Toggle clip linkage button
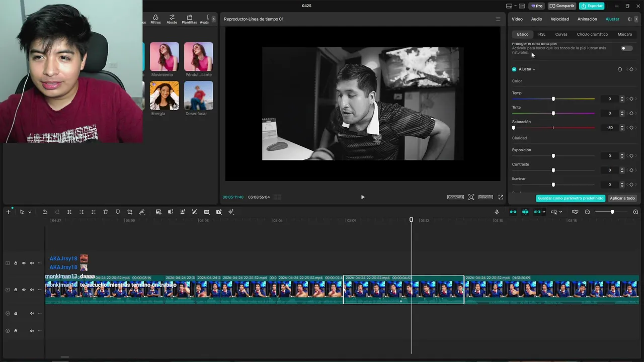 (537, 212)
